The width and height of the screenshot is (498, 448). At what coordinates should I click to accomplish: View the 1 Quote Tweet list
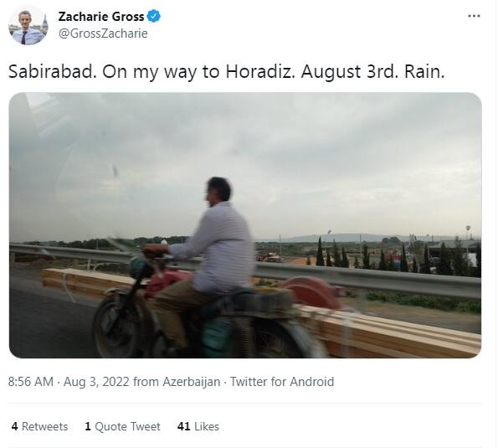[122, 426]
